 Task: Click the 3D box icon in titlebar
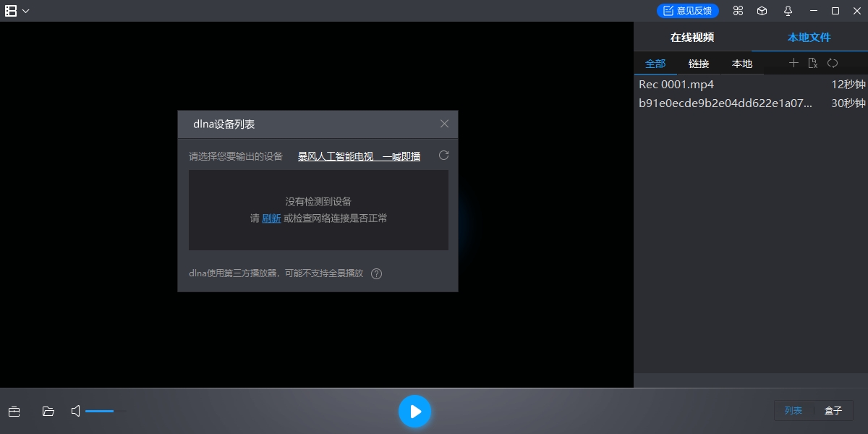tap(762, 11)
